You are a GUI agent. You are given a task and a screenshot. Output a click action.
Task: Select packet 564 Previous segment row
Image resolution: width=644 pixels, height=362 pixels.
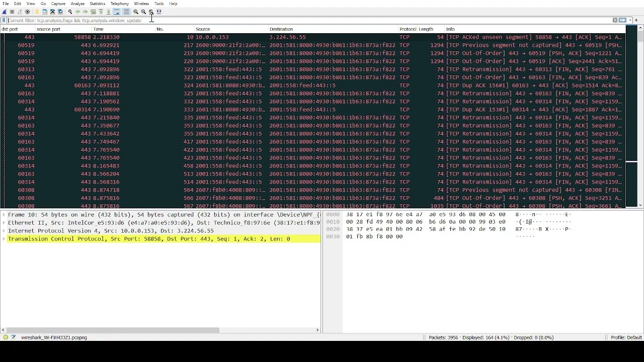pos(312,190)
